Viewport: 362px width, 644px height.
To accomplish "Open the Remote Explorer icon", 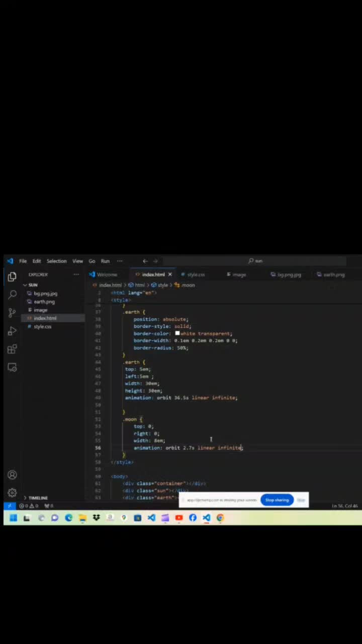I will point(13,367).
